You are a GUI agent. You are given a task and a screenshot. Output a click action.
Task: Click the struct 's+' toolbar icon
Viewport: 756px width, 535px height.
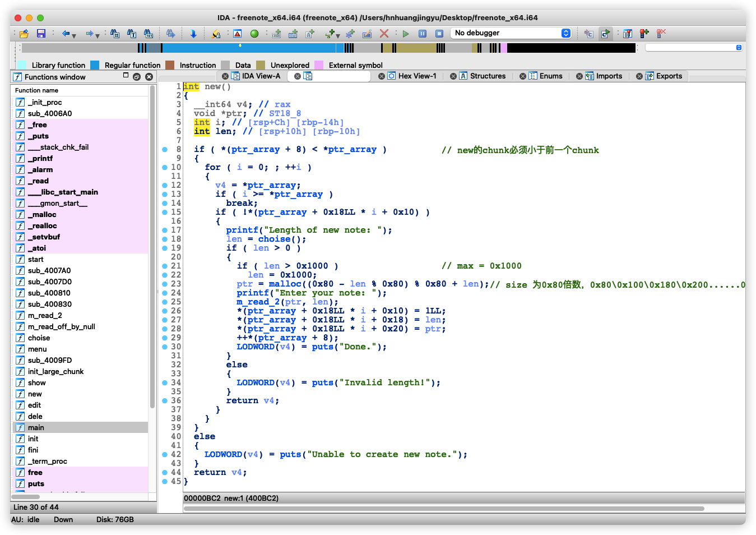tap(330, 34)
